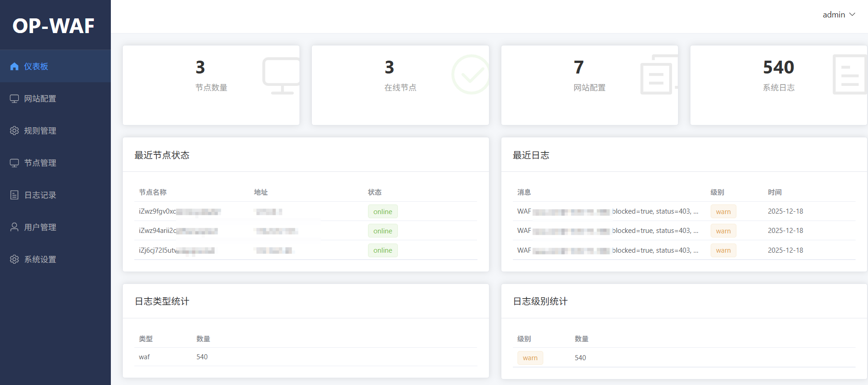868x385 pixels.
Task: Click the gear icon beside 系统设置
Action: 14,260
